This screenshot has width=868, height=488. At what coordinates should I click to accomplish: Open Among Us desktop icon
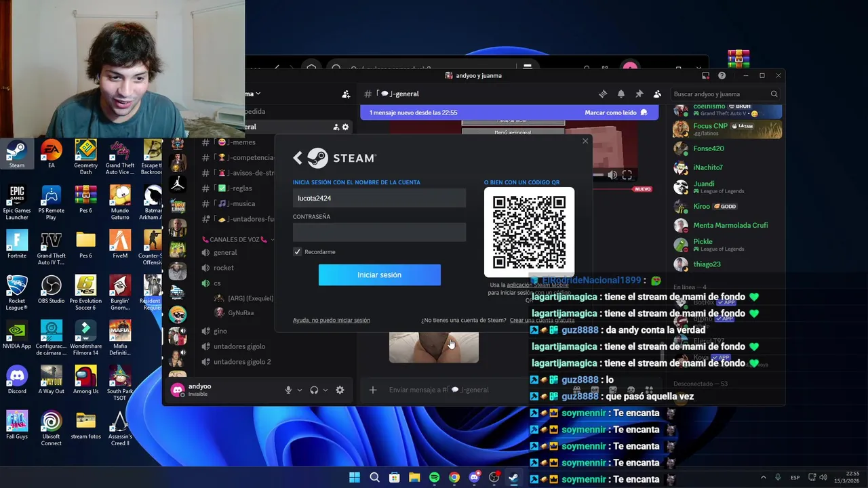85,380
